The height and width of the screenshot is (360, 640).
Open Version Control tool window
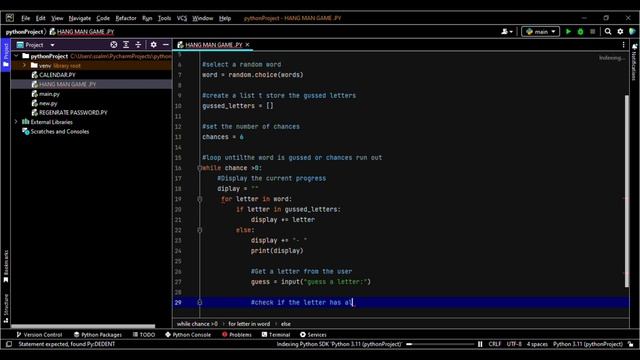pos(39,335)
